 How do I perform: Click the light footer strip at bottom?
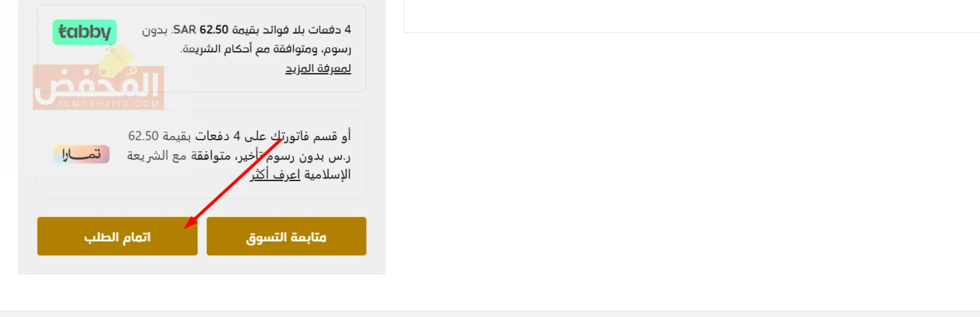[490, 314]
